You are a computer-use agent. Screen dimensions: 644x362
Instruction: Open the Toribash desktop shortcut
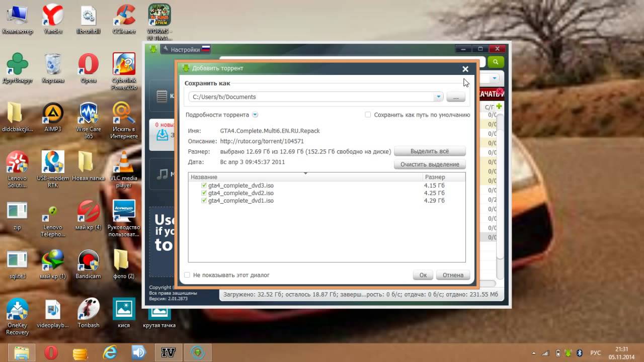point(89,313)
